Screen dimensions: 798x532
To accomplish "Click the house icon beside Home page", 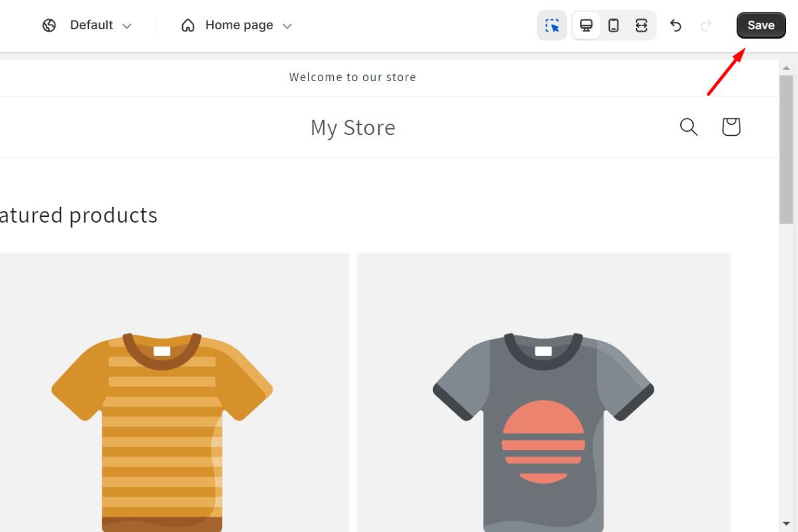I will [x=188, y=25].
